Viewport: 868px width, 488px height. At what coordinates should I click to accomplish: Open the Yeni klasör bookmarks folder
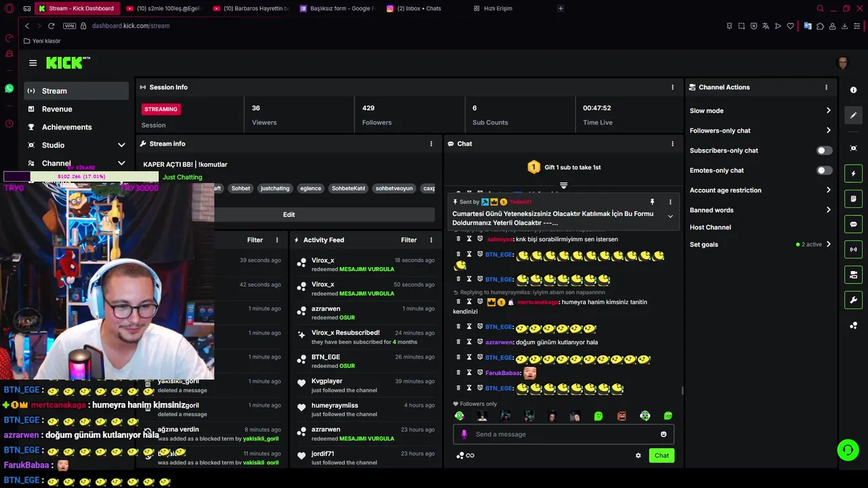point(42,41)
